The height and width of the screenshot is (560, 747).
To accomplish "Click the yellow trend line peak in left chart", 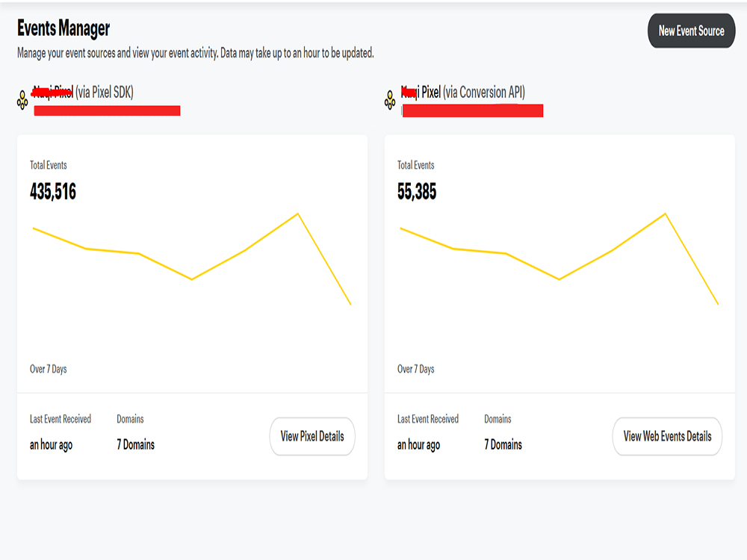I will (297, 214).
